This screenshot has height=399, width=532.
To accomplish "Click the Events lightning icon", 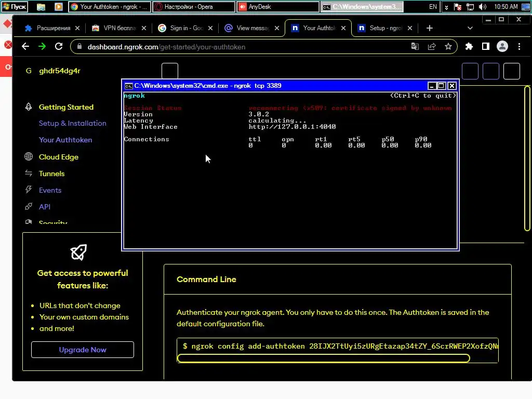I will (29, 190).
